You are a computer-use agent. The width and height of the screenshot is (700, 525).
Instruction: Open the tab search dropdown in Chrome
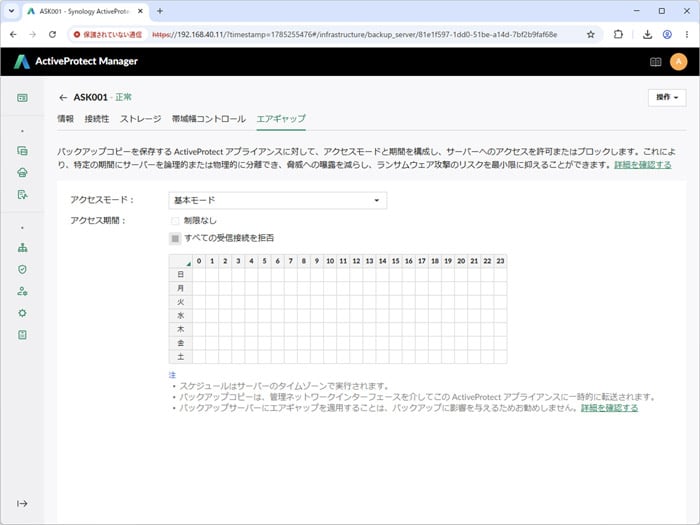(x=11, y=11)
